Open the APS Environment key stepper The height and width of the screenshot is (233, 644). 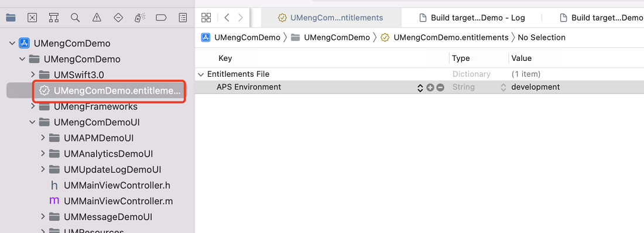(420, 88)
